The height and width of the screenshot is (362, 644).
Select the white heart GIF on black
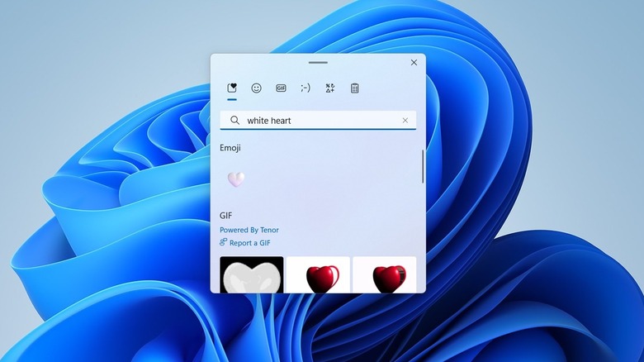click(252, 274)
